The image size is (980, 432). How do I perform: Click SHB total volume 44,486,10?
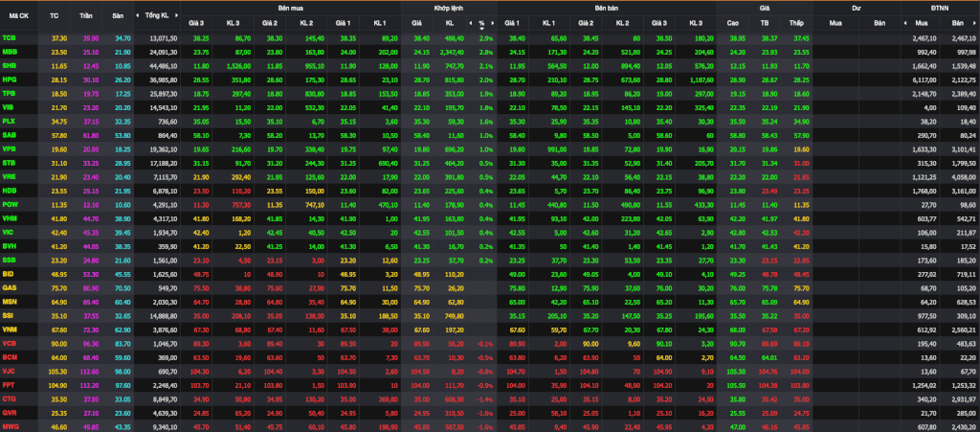pyautogui.click(x=164, y=66)
